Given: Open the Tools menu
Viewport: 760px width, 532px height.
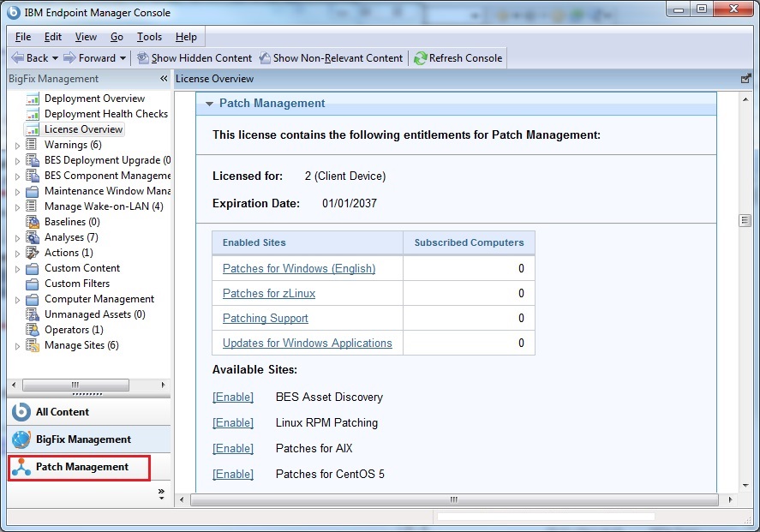Looking at the screenshot, I should (x=149, y=37).
